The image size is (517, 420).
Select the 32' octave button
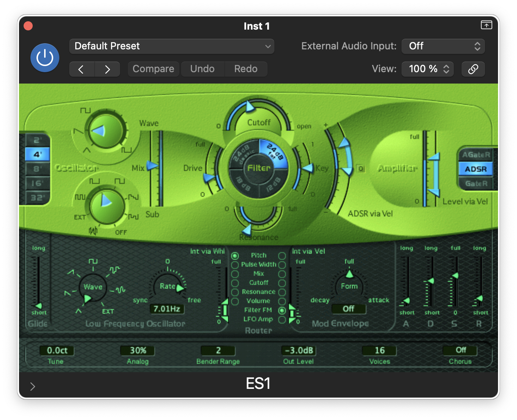pos(37,198)
